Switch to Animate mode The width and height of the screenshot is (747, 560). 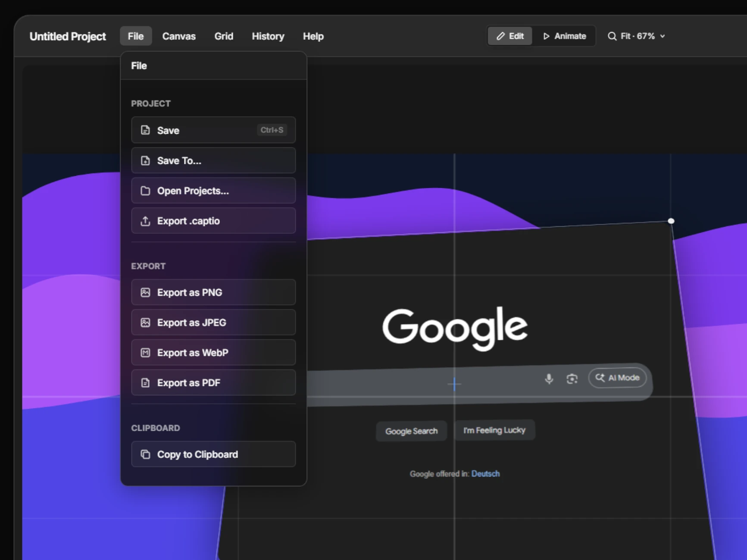(564, 36)
